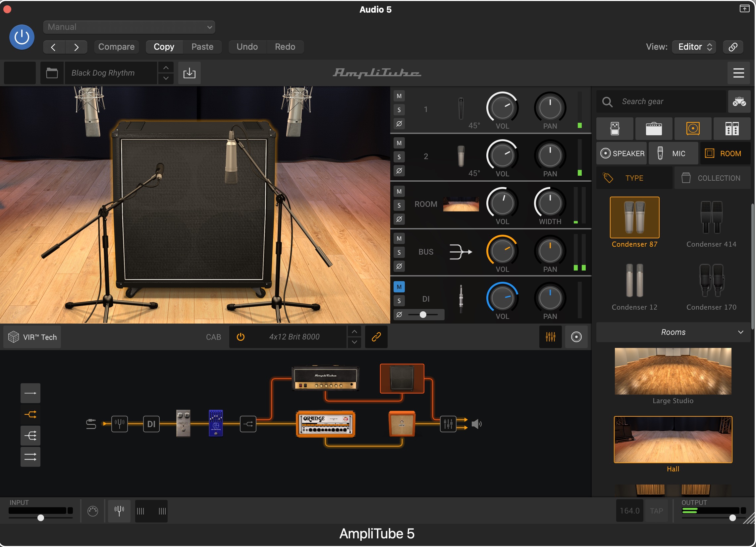756x547 pixels.
Task: Show the mixer view icon
Action: tap(550, 337)
